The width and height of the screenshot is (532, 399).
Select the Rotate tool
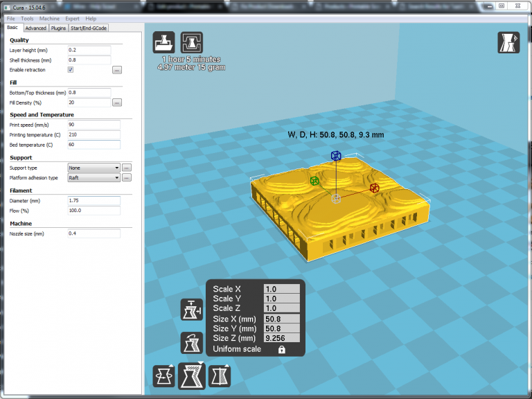[x=164, y=377]
